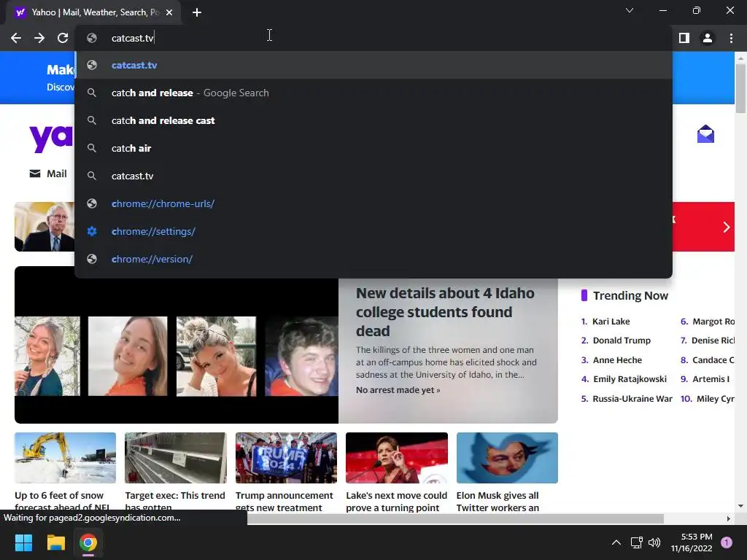Click the Elon Musk Twitter bird thumbnail

pyautogui.click(x=507, y=458)
